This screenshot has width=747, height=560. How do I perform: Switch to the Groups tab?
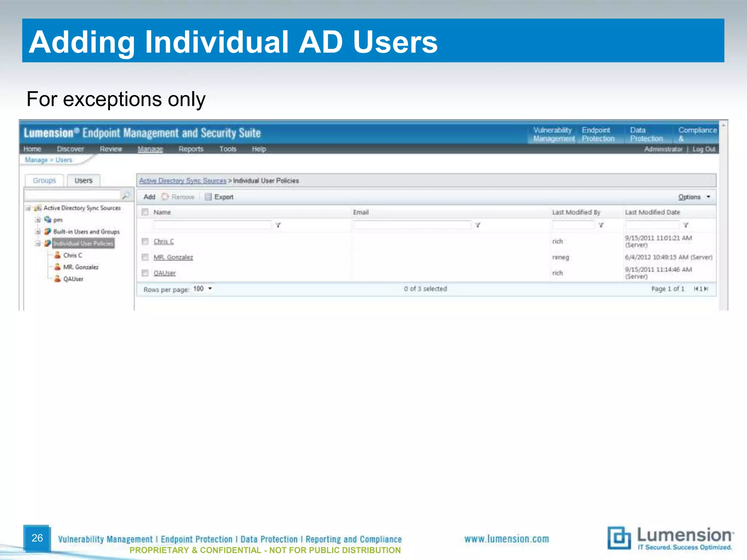44,180
